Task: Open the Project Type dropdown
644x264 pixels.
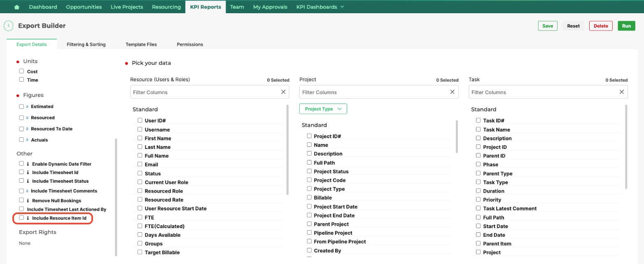Action: (323, 109)
